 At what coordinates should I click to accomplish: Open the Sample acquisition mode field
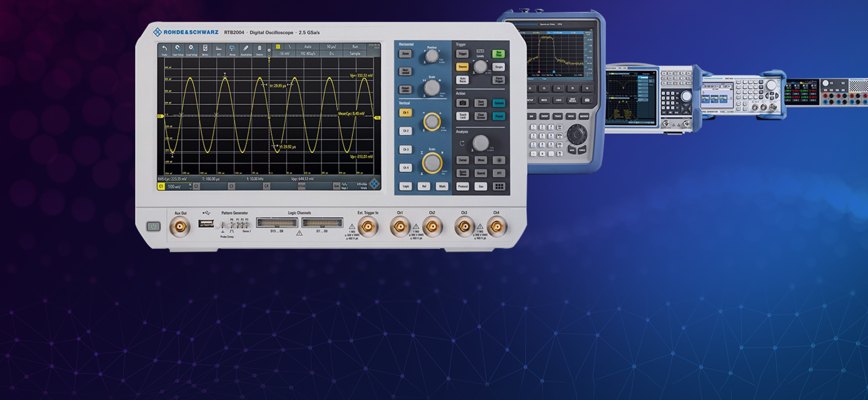pos(355,53)
